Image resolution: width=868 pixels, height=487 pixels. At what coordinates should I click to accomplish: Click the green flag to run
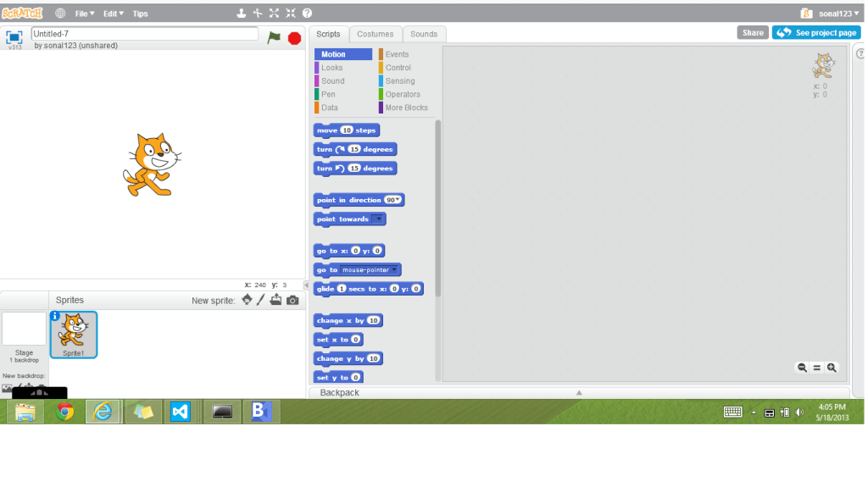(x=274, y=37)
